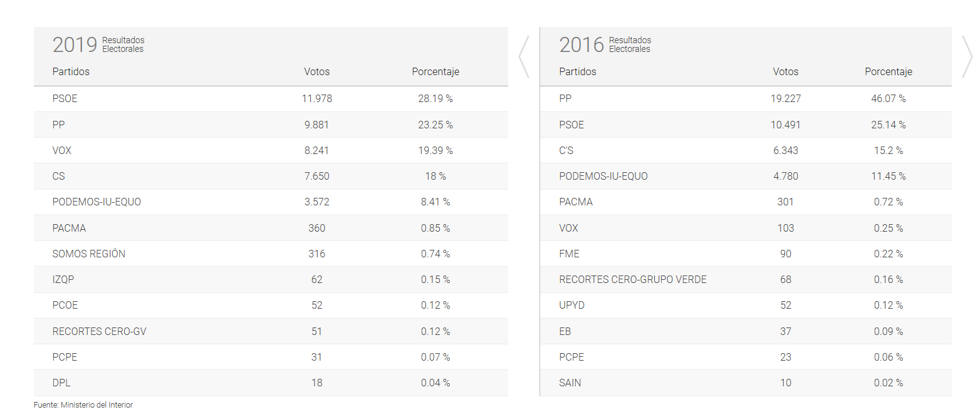Click the 19.227 votes value for PP
Viewport: 980px width, 417px height.
coord(786,99)
